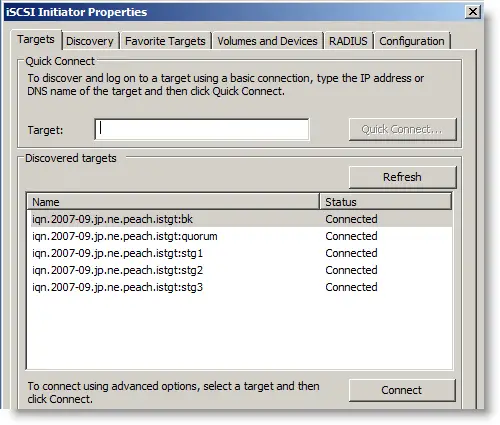Click Connected status of the quorum target

[x=351, y=236]
